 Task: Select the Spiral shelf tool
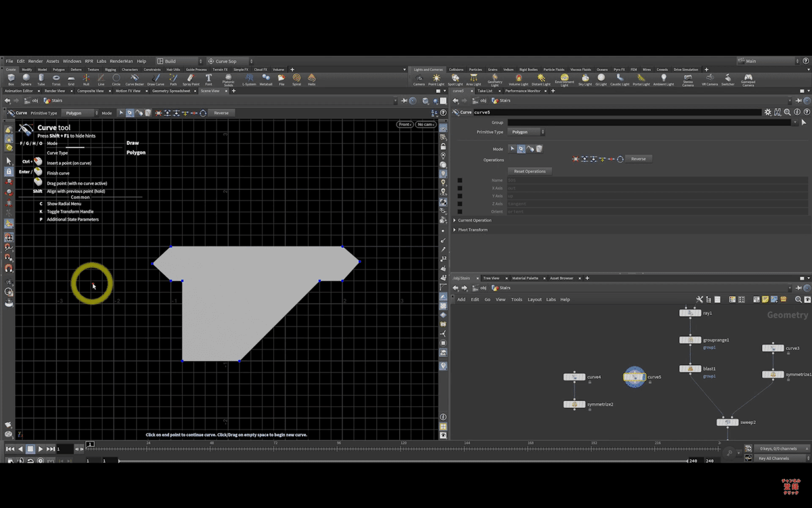(296, 80)
